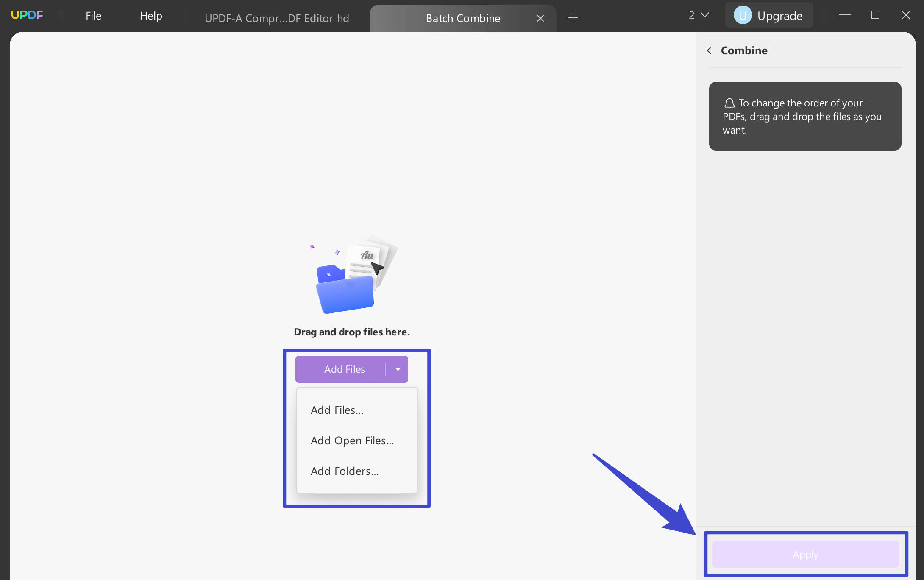Collapse the Combine panel with its chevron
The width and height of the screenshot is (924, 580).
point(709,50)
